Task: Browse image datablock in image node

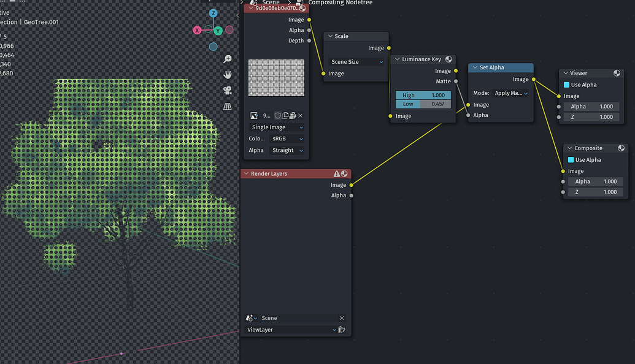Action: [x=254, y=116]
